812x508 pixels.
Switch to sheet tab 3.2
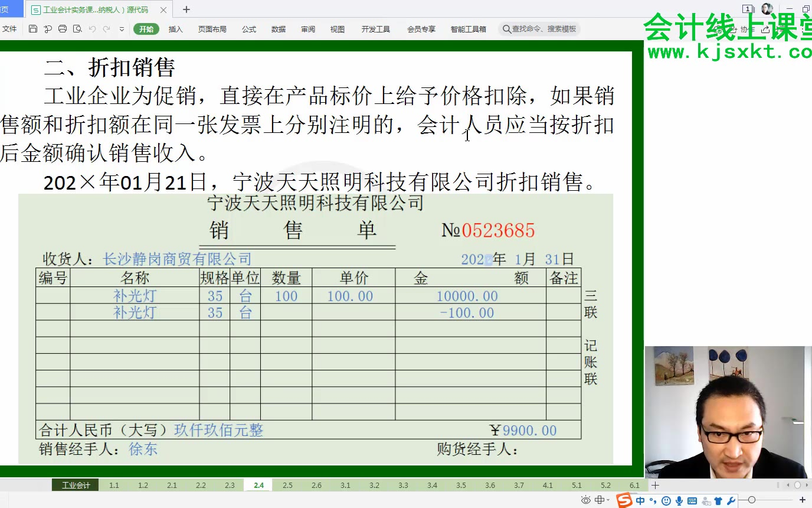[x=374, y=485]
